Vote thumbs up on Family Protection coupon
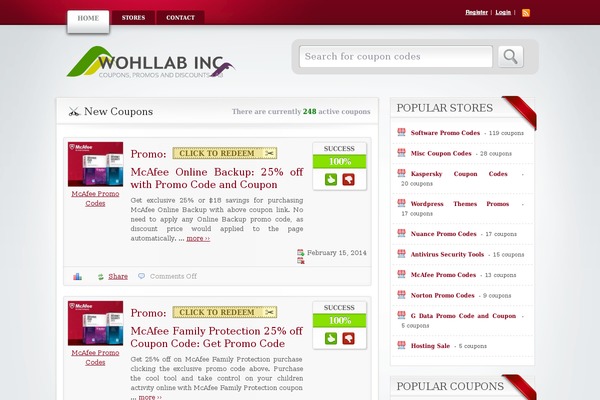600x400 pixels. [331, 338]
